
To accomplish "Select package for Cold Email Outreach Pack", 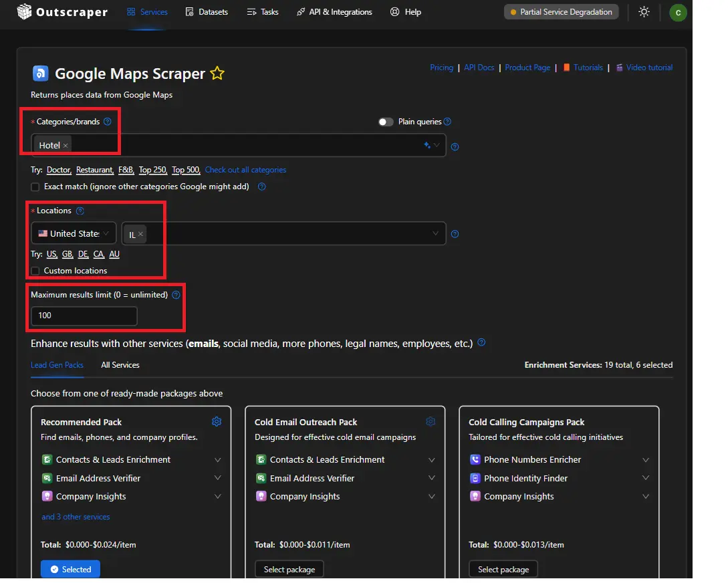I will point(289,569).
